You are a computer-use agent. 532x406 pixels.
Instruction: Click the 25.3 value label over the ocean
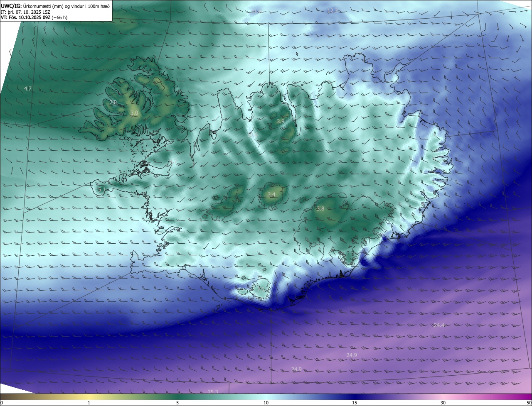pyautogui.click(x=213, y=391)
